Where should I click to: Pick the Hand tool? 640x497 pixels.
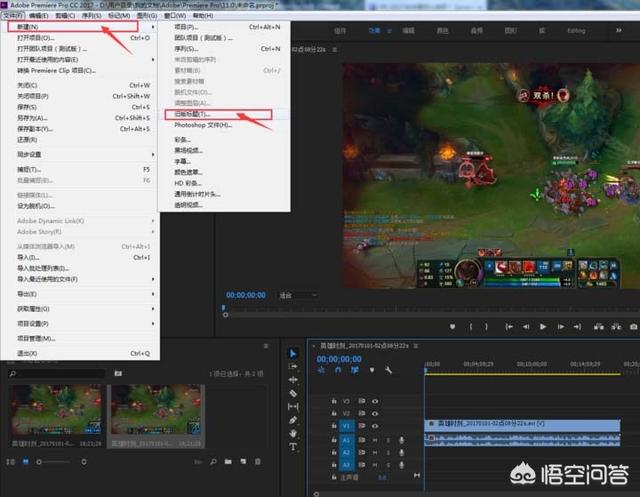coord(293,433)
